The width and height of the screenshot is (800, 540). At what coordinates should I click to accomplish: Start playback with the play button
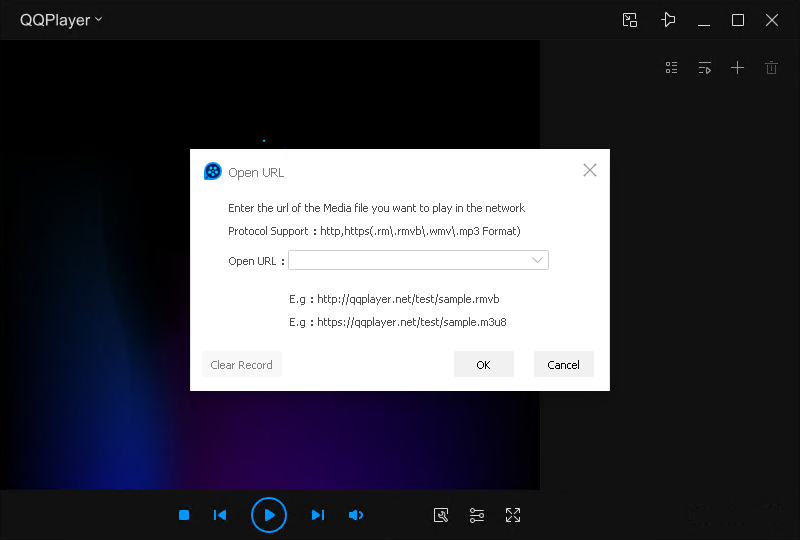269,515
